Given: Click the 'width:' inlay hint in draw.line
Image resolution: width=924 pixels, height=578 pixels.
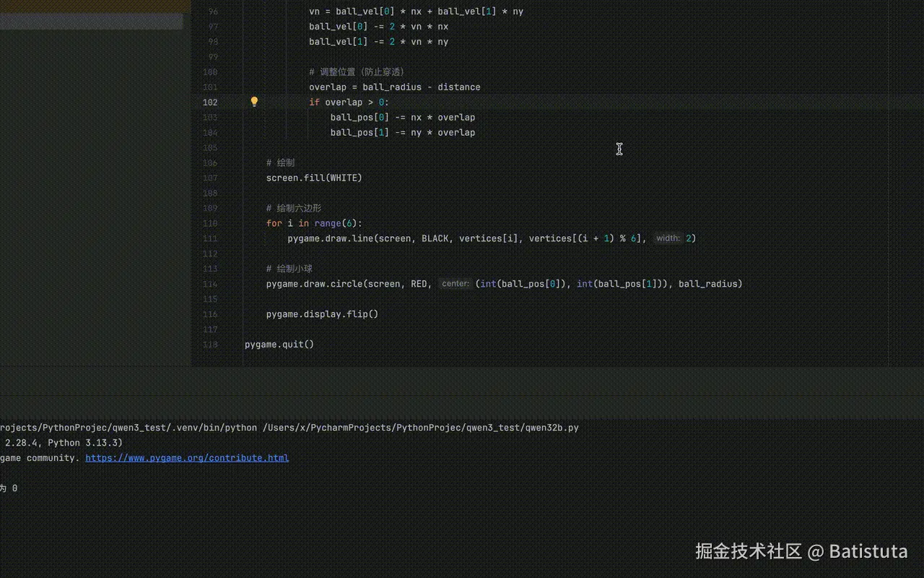Looking at the screenshot, I should [668, 238].
